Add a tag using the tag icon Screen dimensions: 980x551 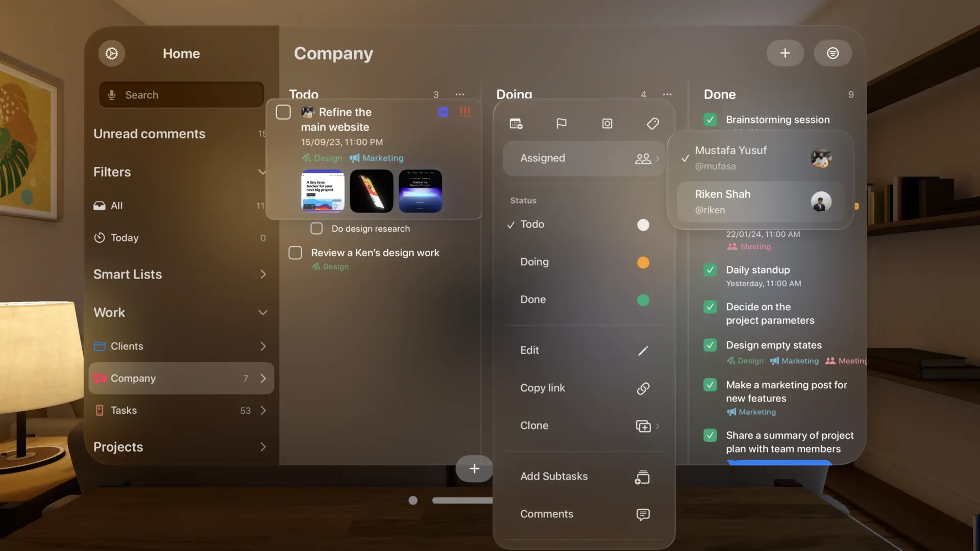653,123
